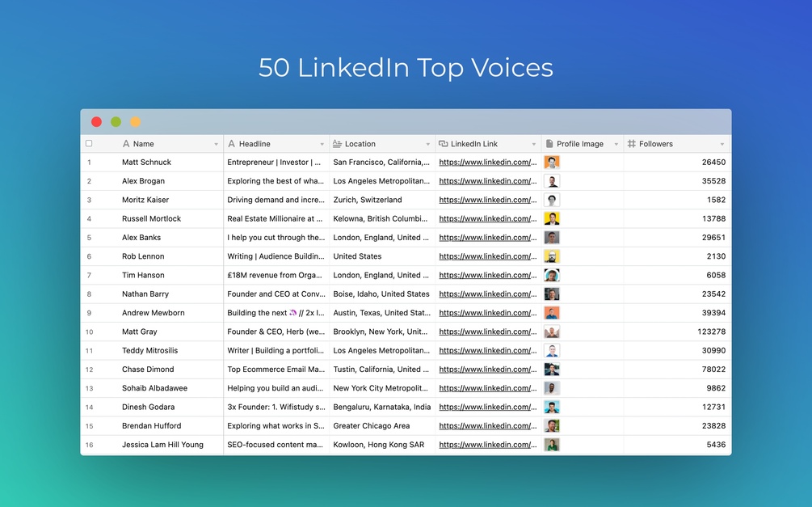This screenshot has height=507, width=812.
Task: Open the Followers column dropdown arrow
Action: tap(722, 144)
